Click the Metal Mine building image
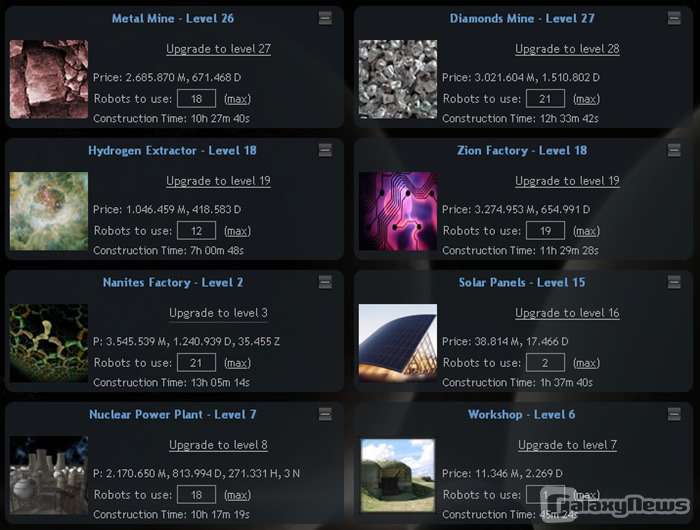The width and height of the screenshot is (700, 530). (49, 79)
